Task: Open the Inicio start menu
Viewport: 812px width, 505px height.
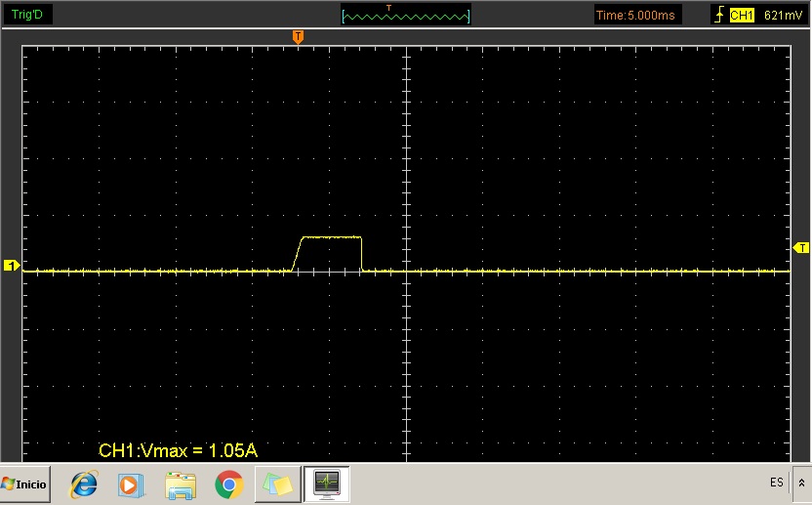Action: click(25, 484)
